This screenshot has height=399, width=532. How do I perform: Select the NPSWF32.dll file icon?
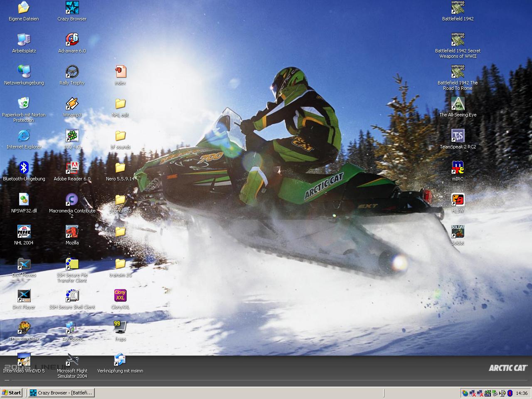coord(24,199)
